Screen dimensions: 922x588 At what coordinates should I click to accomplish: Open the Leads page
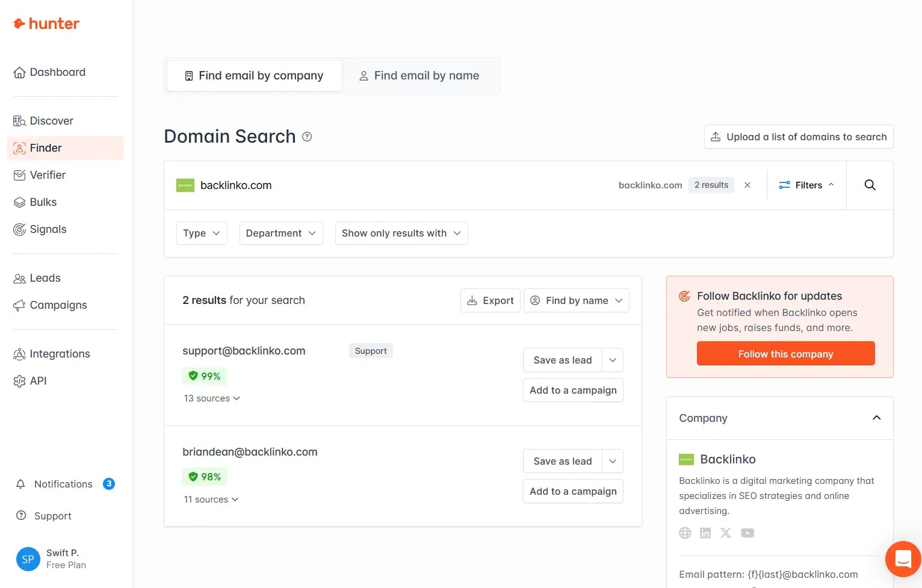pyautogui.click(x=37, y=278)
